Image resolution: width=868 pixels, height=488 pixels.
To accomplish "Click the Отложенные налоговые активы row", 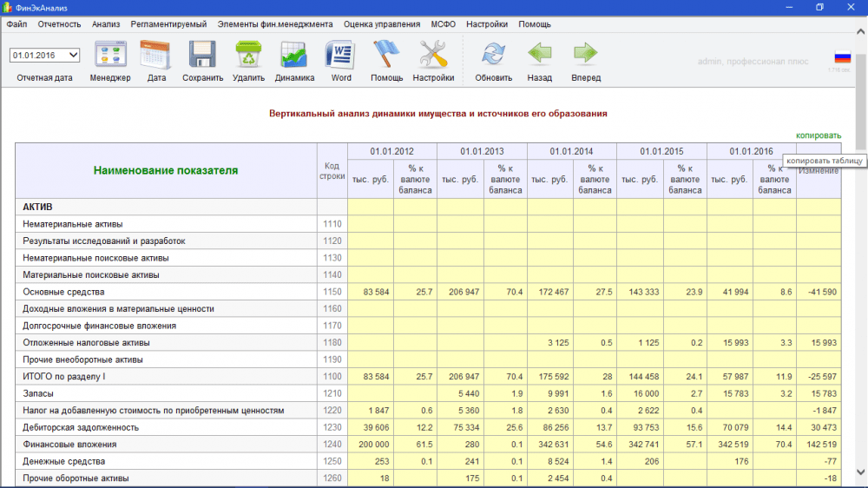I will click(x=86, y=343).
